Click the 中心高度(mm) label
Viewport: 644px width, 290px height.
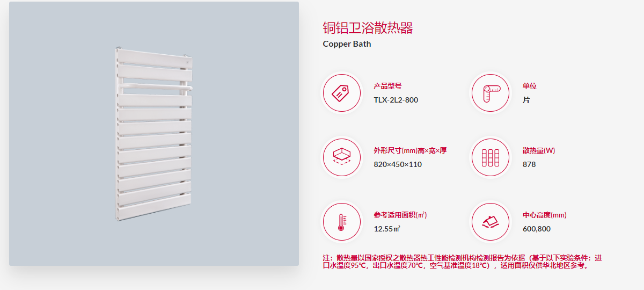[x=545, y=215]
